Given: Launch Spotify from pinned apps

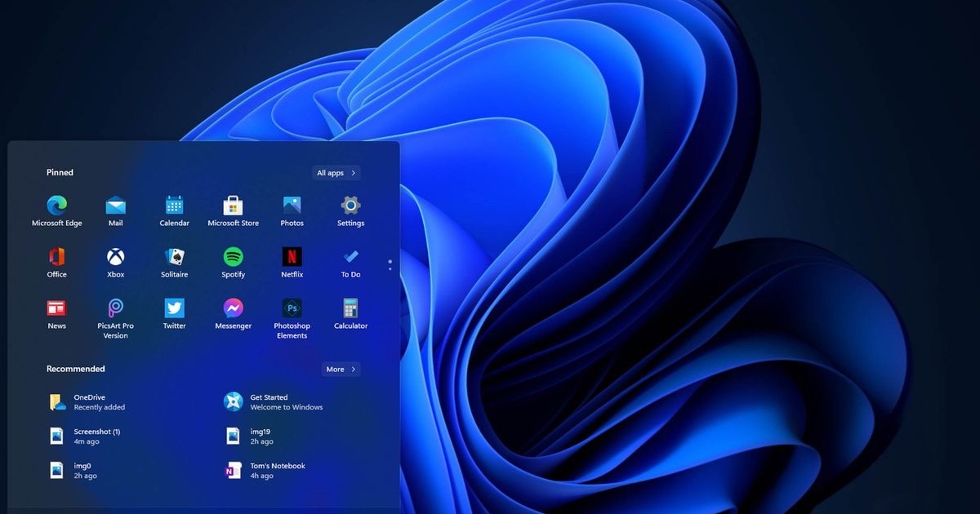Looking at the screenshot, I should [233, 263].
